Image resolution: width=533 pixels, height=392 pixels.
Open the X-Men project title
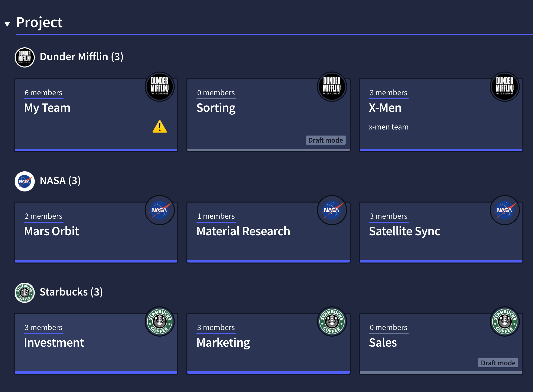tap(385, 108)
